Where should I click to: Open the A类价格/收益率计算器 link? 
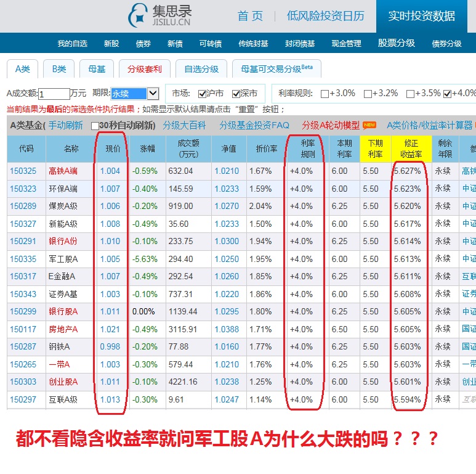[430, 125]
